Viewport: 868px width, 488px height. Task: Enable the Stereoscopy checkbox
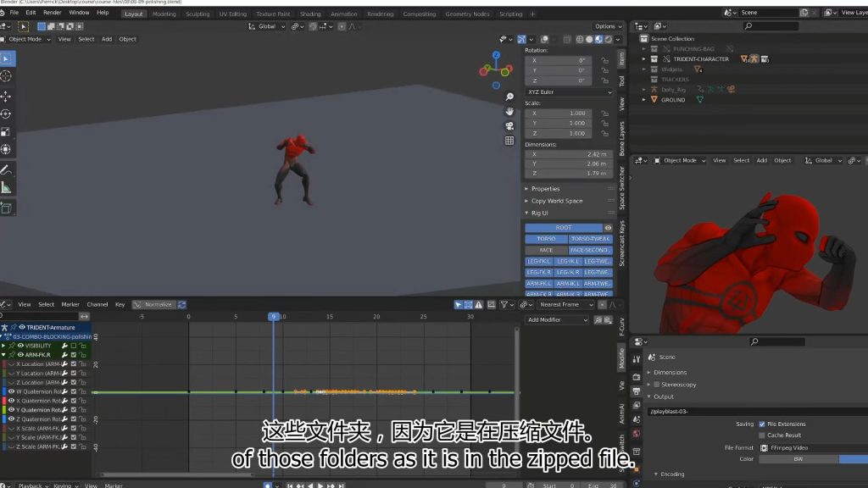pos(657,385)
